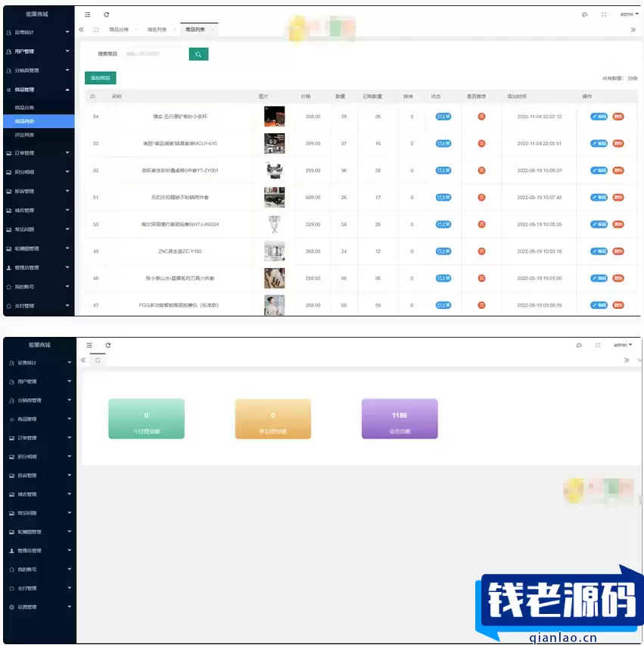Fullscreen icon on dashboard screen header
Viewport: 644px width, 645px height.
tap(598, 345)
